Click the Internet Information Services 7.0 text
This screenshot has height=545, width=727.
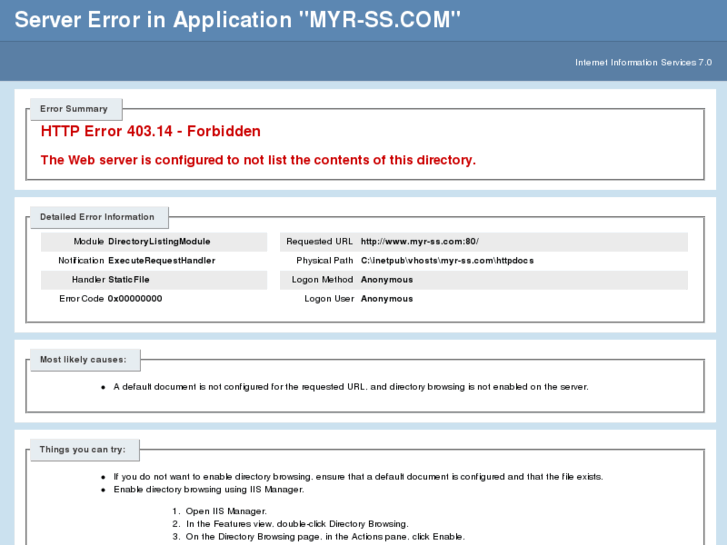point(643,62)
